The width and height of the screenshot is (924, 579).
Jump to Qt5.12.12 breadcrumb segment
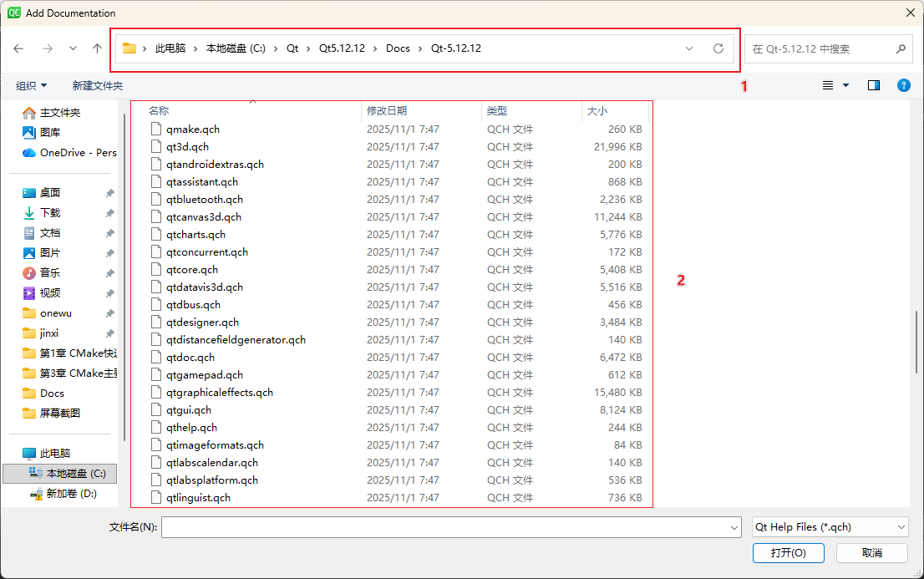pos(342,48)
